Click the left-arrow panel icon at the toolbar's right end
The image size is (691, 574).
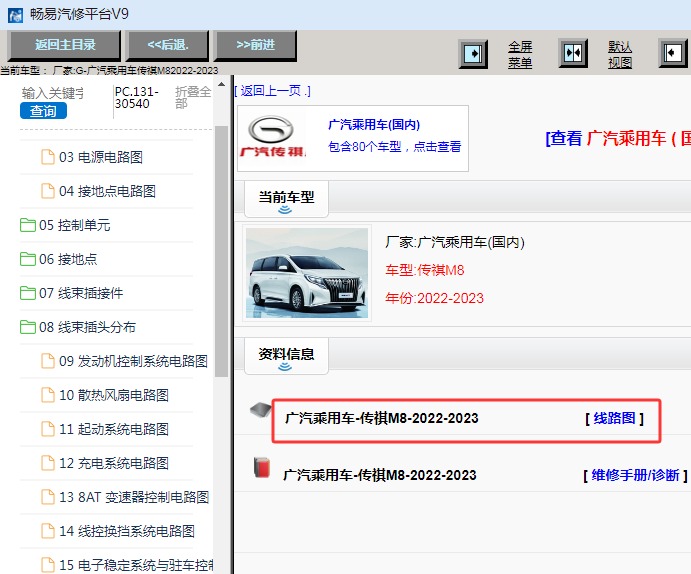click(x=673, y=53)
